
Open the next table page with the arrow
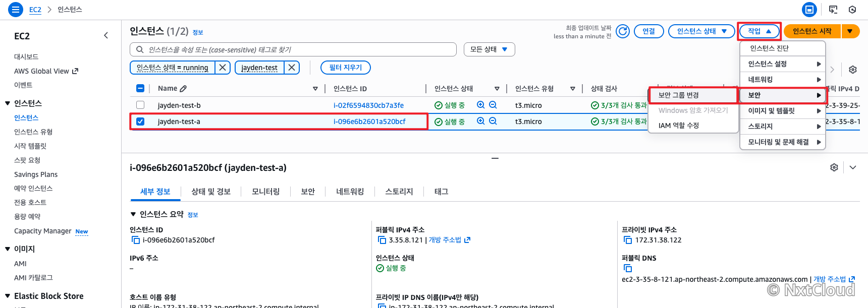point(832,70)
